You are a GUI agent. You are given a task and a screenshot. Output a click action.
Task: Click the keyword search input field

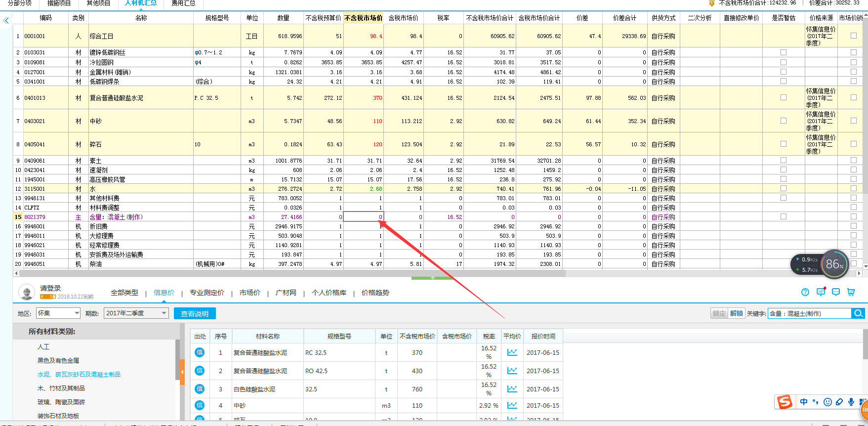click(x=810, y=313)
